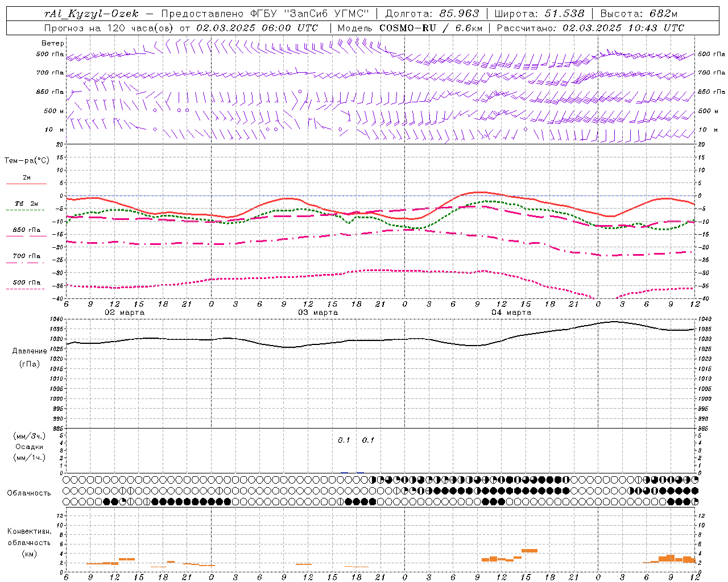Click the (гПа) pressure unit label
The height and width of the screenshot is (582, 728).
[30, 364]
